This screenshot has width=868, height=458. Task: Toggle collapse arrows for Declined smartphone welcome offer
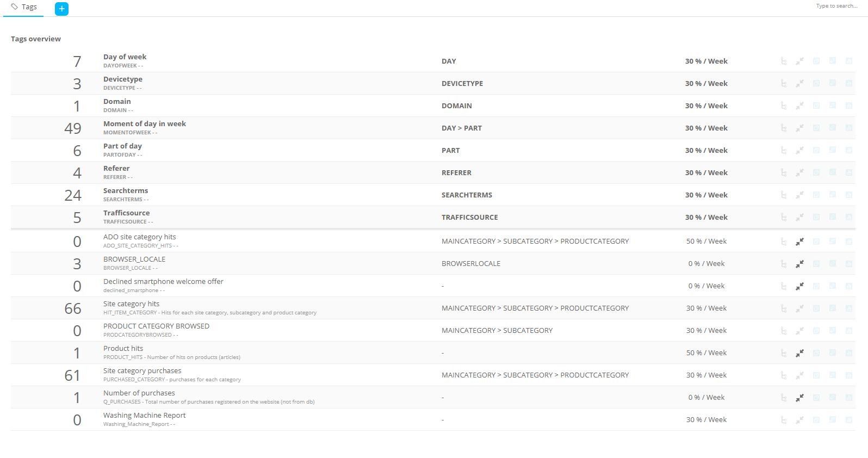pos(800,286)
